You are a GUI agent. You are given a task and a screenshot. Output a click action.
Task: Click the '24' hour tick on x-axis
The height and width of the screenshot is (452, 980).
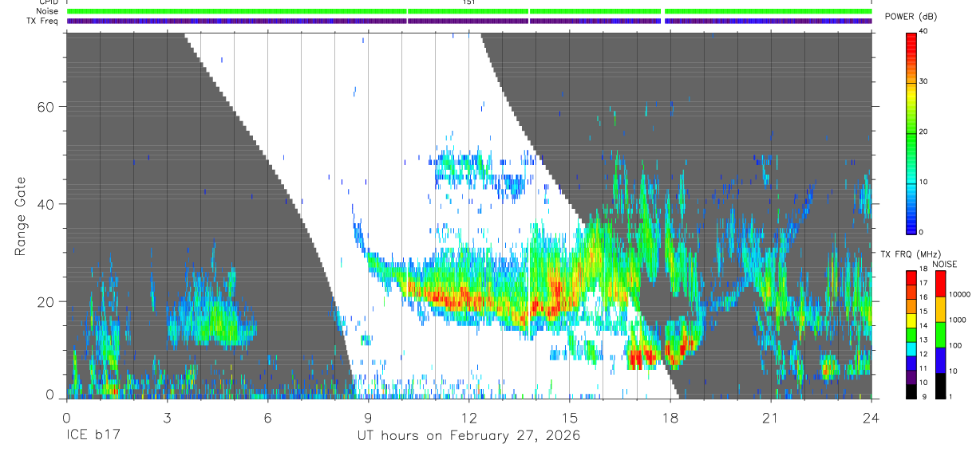(x=871, y=418)
